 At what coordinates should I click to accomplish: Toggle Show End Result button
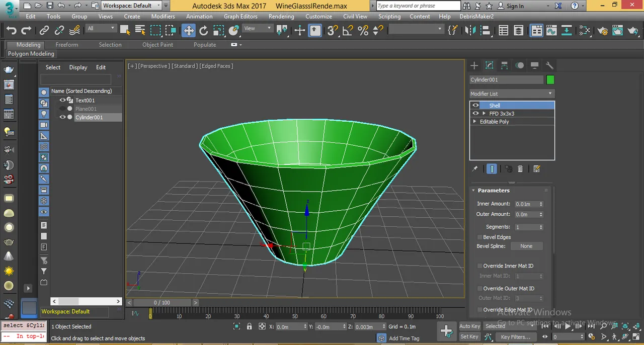(x=492, y=169)
